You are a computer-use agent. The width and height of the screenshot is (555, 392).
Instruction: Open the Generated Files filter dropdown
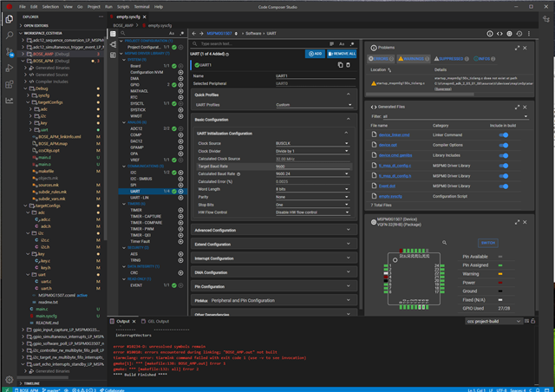(x=454, y=116)
